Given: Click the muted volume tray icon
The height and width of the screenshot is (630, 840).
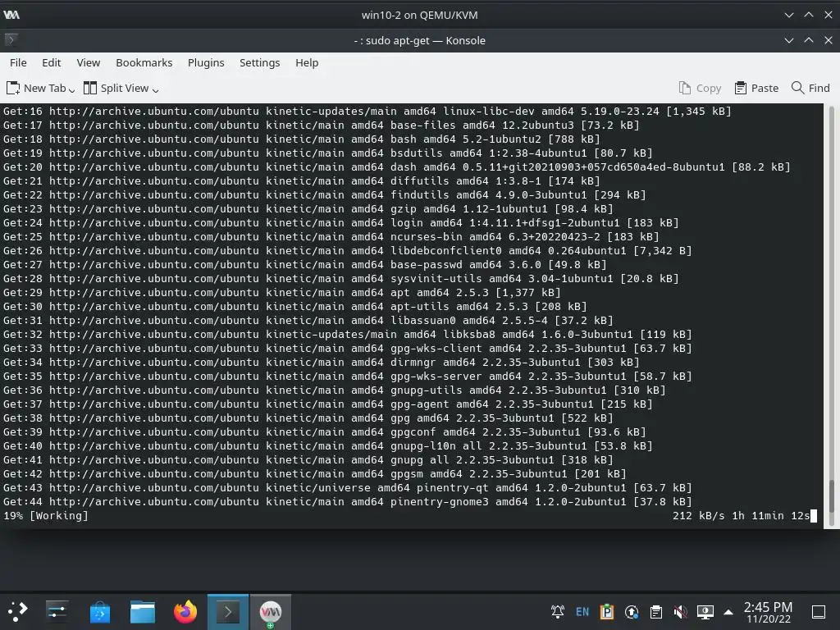Looking at the screenshot, I should click(x=680, y=611).
